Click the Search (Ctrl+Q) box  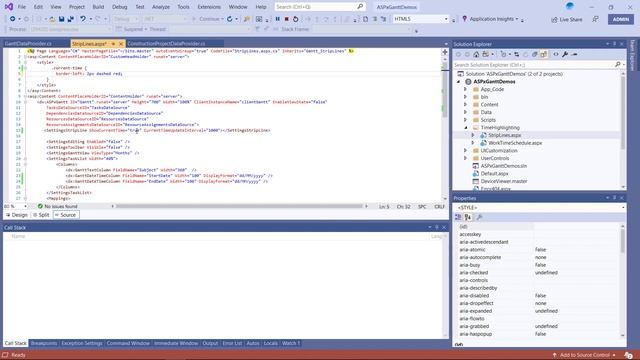tap(319, 7)
